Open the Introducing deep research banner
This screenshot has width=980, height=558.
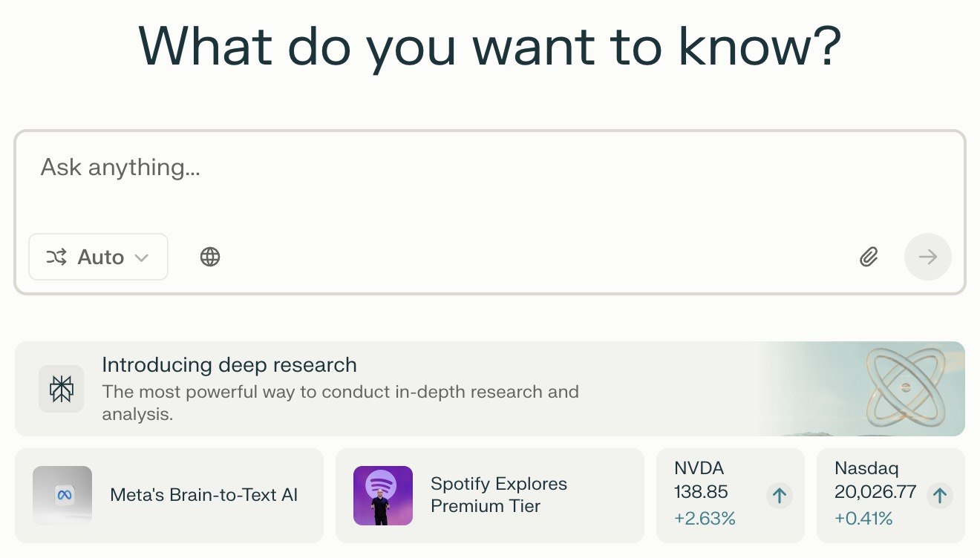click(x=490, y=389)
